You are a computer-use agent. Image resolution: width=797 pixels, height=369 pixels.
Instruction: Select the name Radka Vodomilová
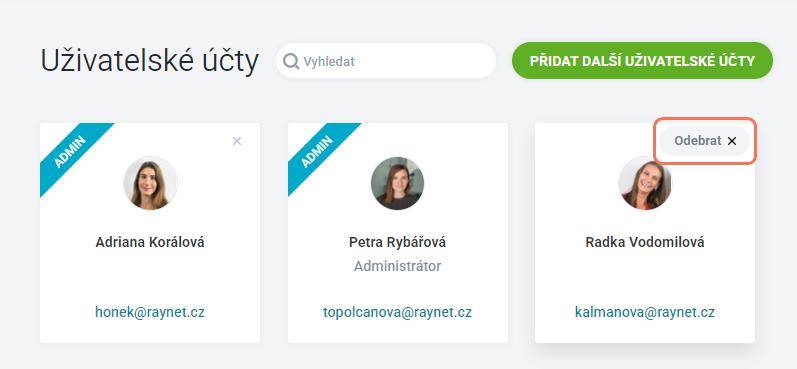(x=645, y=242)
